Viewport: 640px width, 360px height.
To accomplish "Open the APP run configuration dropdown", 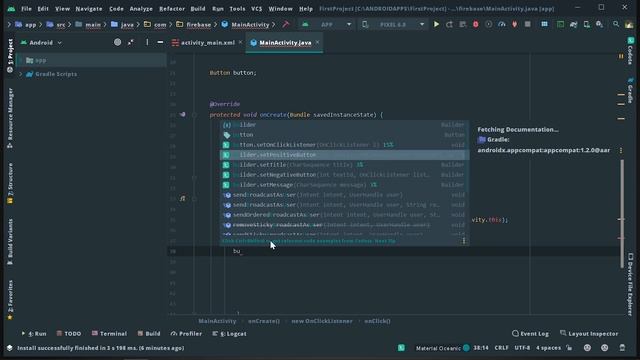I will pyautogui.click(x=327, y=24).
